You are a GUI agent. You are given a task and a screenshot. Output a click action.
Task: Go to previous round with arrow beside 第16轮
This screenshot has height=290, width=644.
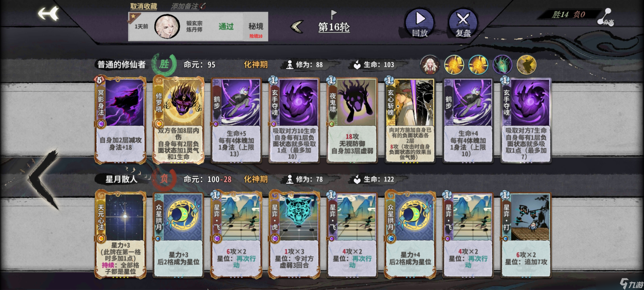pos(297,27)
